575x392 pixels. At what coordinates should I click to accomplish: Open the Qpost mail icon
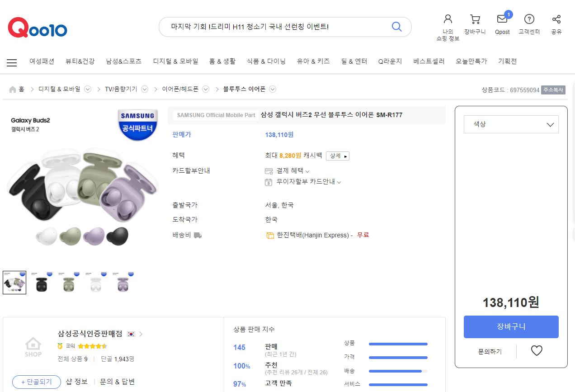[x=502, y=19]
